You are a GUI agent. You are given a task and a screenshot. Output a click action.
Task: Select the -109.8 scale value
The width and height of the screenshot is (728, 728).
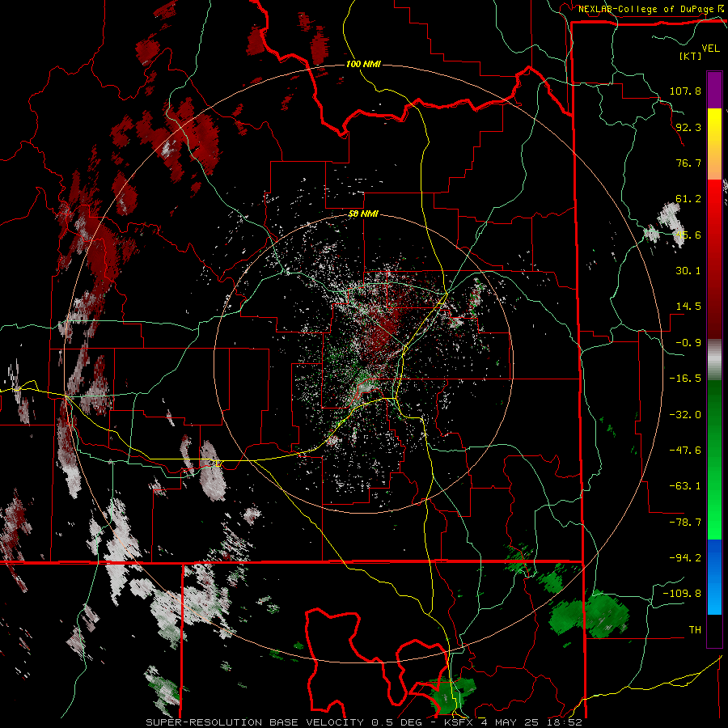pyautogui.click(x=682, y=594)
